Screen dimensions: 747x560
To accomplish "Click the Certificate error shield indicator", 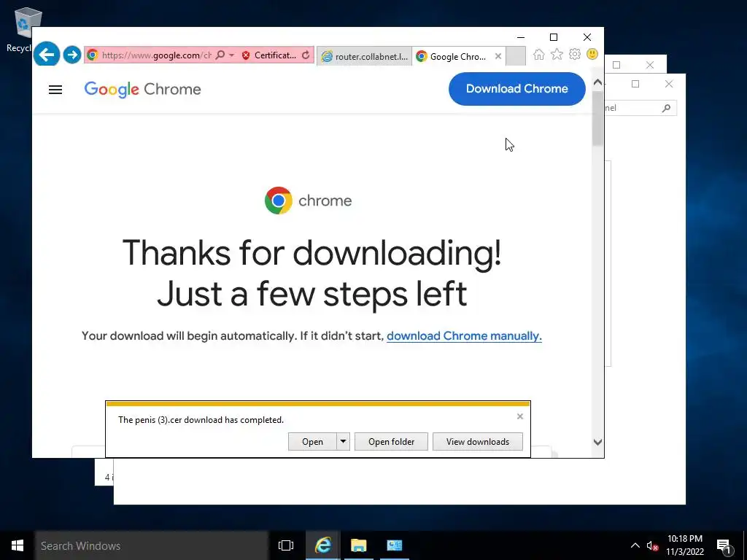I will click(x=269, y=55).
